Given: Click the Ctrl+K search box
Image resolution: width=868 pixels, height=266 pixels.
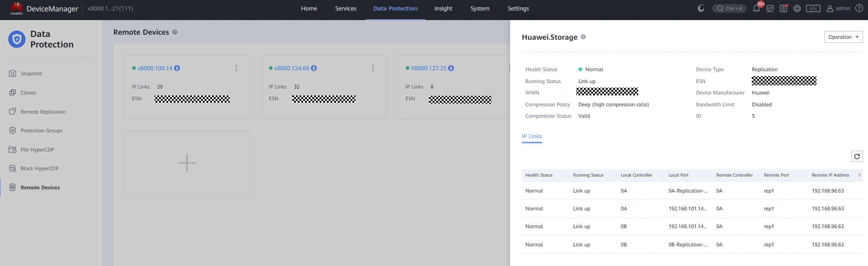Looking at the screenshot, I should click(729, 9).
